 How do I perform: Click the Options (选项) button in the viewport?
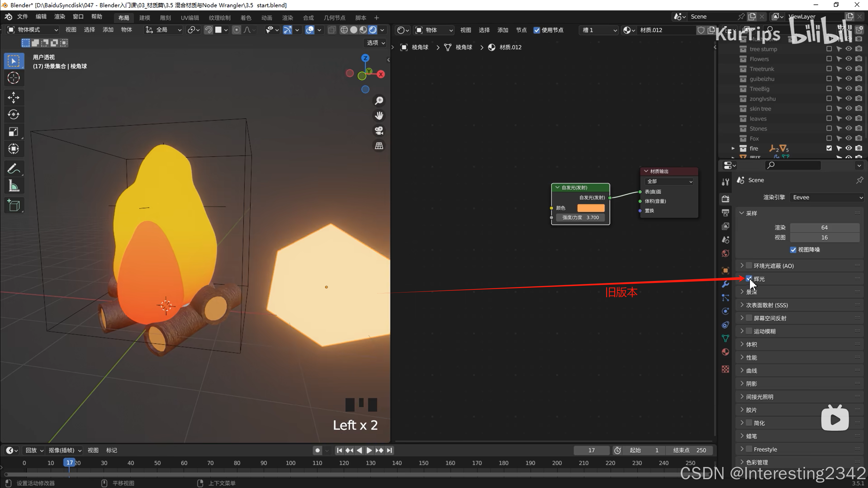tap(376, 43)
